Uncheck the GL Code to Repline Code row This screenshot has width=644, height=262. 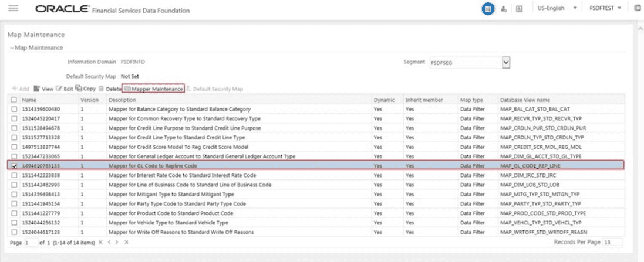pyautogui.click(x=14, y=166)
